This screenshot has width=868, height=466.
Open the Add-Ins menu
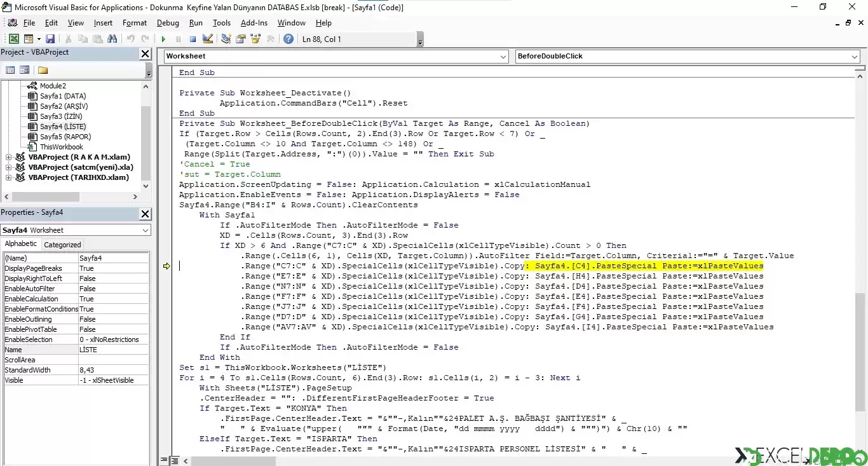pos(254,23)
